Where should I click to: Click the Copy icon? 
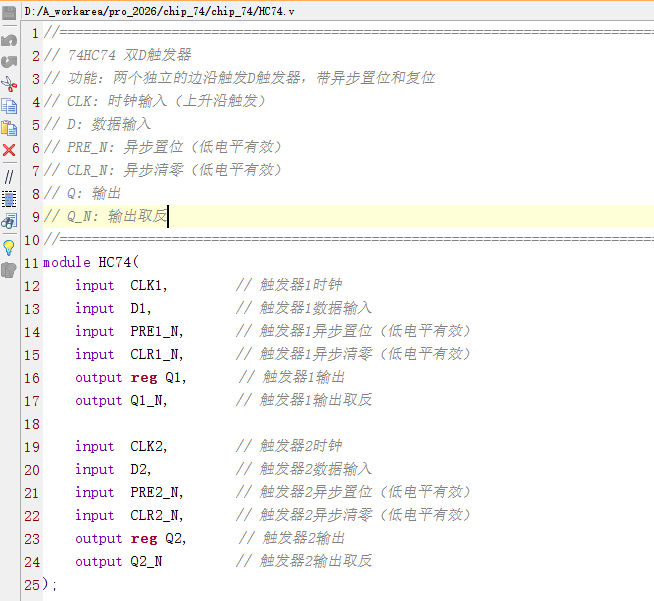9,106
